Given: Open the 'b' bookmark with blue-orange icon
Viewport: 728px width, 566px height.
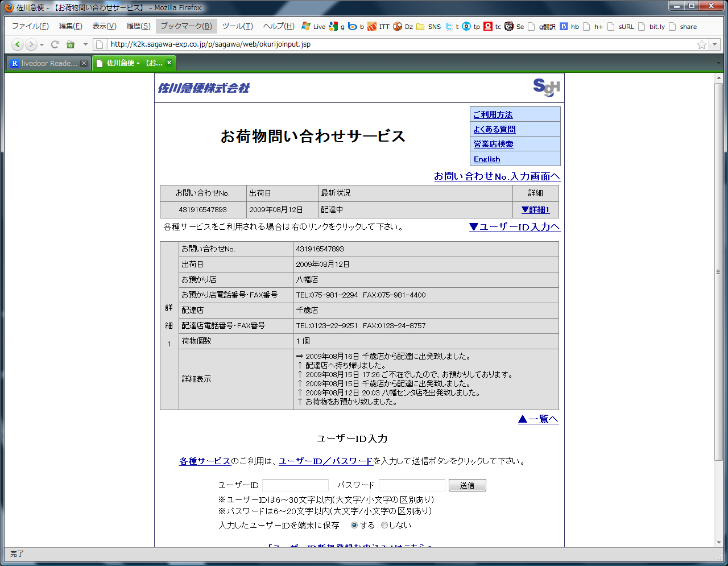Looking at the screenshot, I should 356,26.
